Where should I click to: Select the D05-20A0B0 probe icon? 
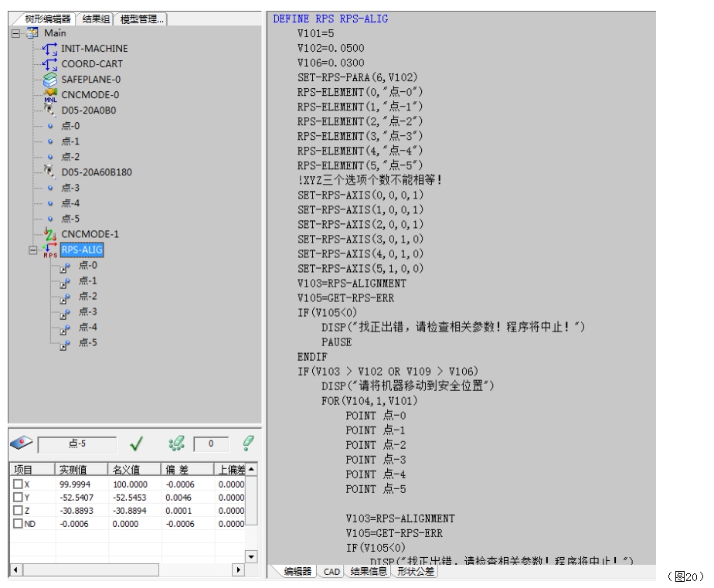49,109
